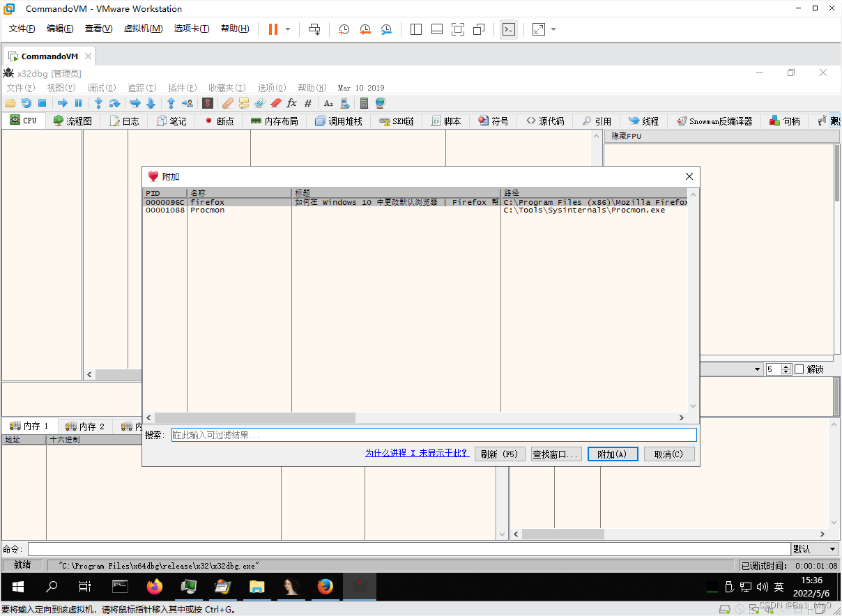Open the comments toolbar icon

(x=244, y=103)
